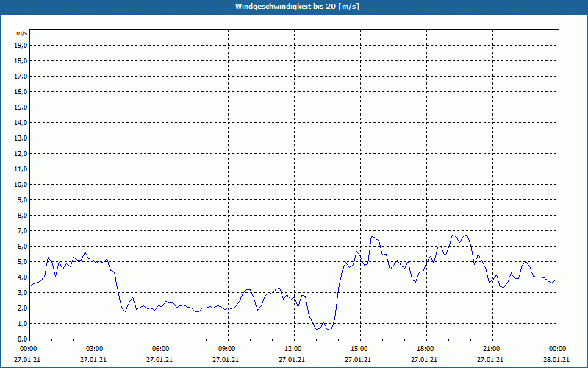
Task: Select the '12:00' time label
Action: 293,349
